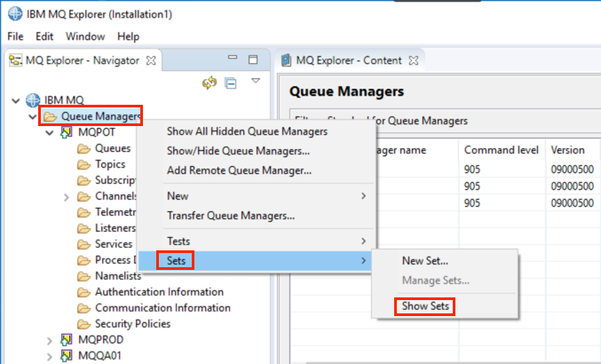This screenshot has height=364, width=601.
Task: Click the Subscriptions folder icon
Action: 83,180
